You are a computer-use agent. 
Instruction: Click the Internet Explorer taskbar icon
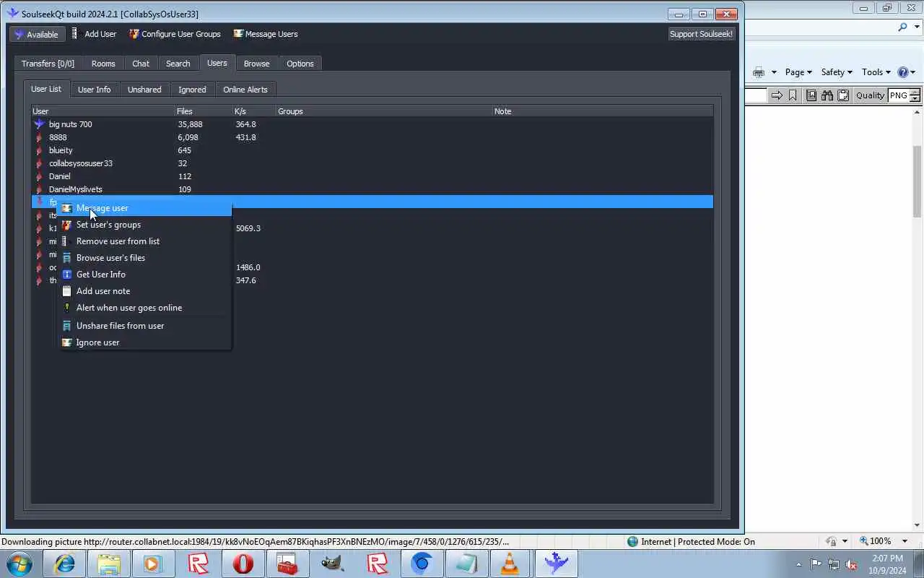(x=64, y=563)
